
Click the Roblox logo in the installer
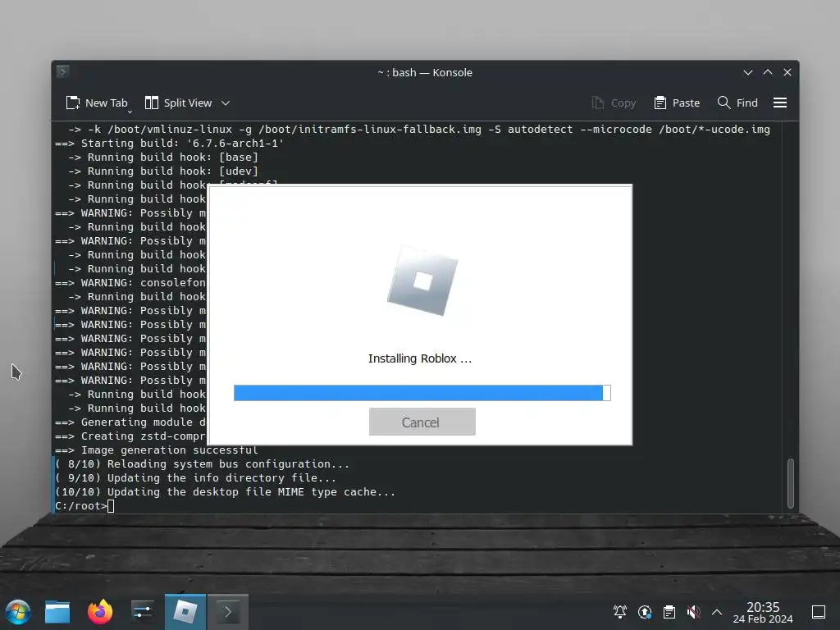pos(422,281)
